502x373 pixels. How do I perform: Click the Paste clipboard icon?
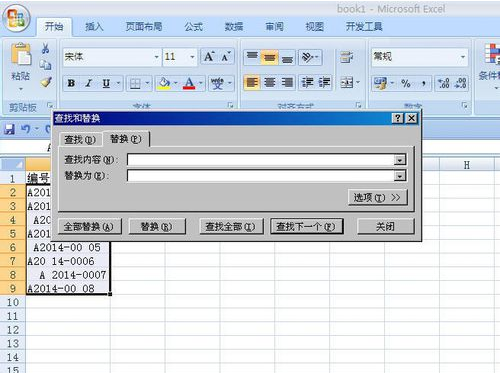pyautogui.click(x=21, y=55)
